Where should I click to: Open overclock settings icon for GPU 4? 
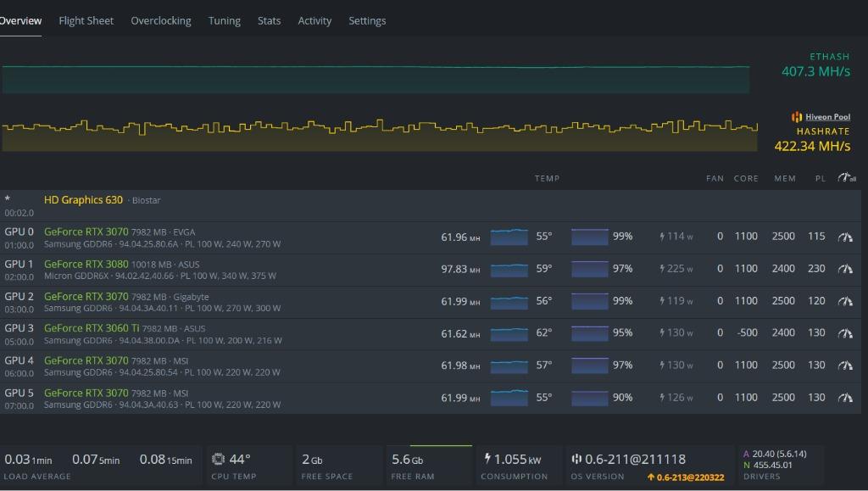[845, 365]
